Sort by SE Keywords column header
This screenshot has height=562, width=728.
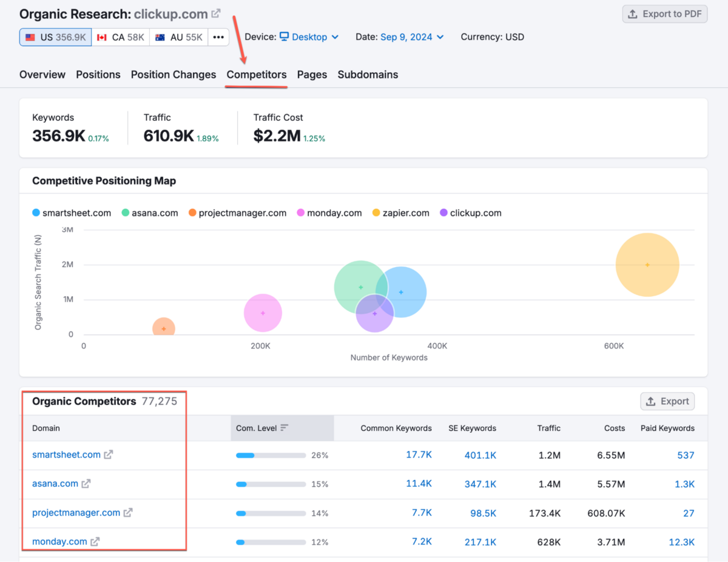coord(472,428)
